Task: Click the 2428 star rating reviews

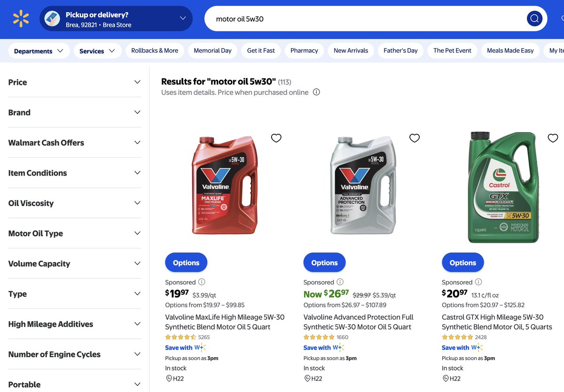Action: click(464, 337)
